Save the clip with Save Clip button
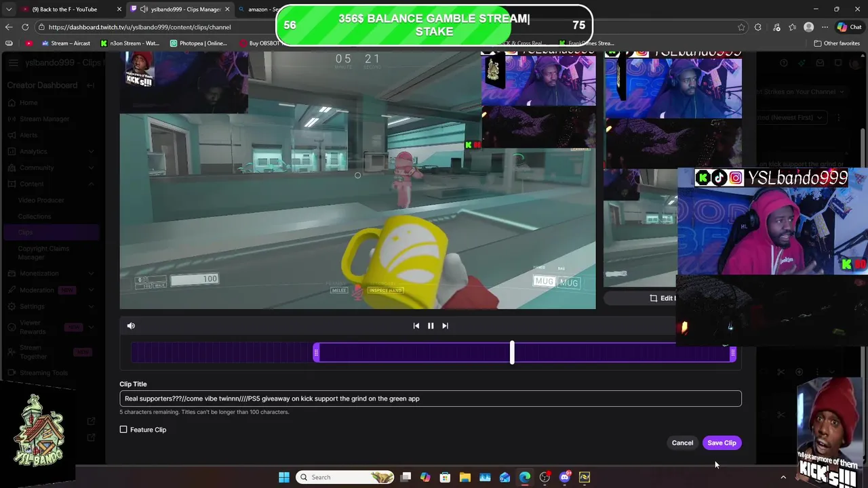This screenshot has height=488, width=868. (722, 443)
